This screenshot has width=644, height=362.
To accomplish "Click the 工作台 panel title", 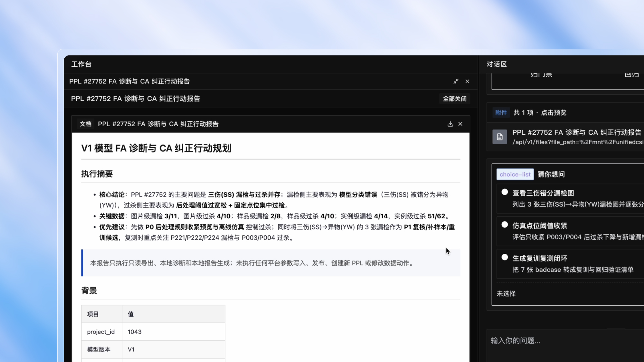I will click(x=81, y=64).
